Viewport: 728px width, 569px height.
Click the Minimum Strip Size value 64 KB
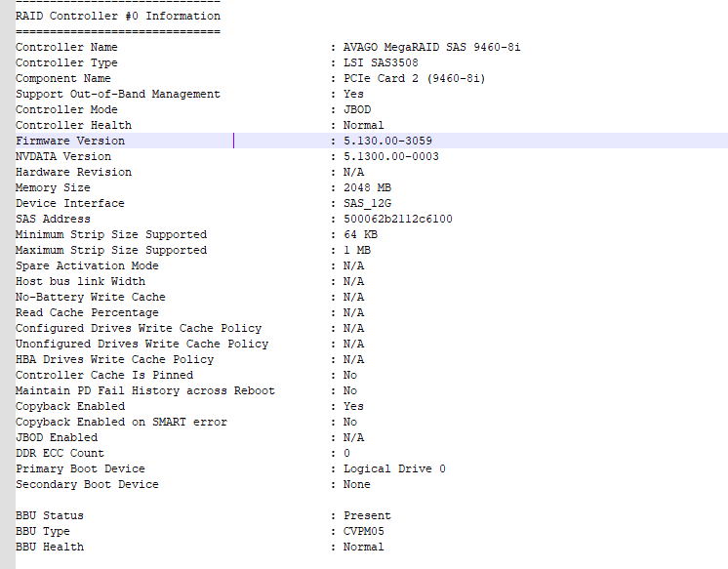point(360,234)
